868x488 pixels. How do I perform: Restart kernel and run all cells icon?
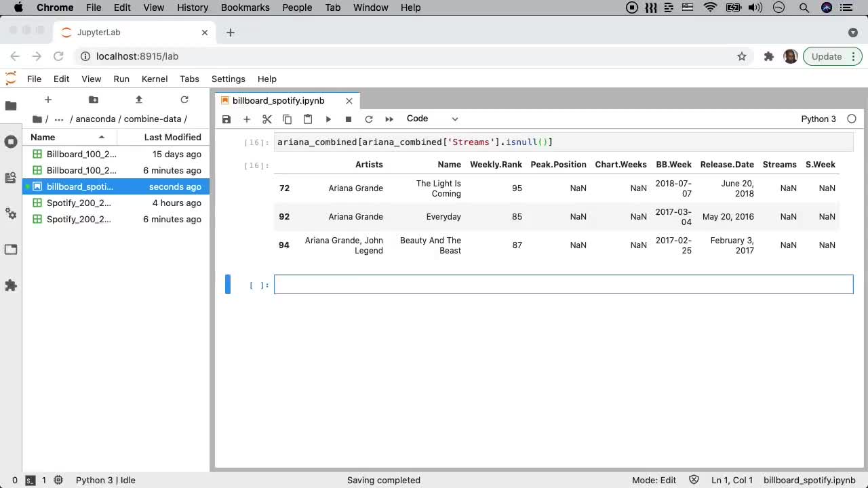pos(389,119)
